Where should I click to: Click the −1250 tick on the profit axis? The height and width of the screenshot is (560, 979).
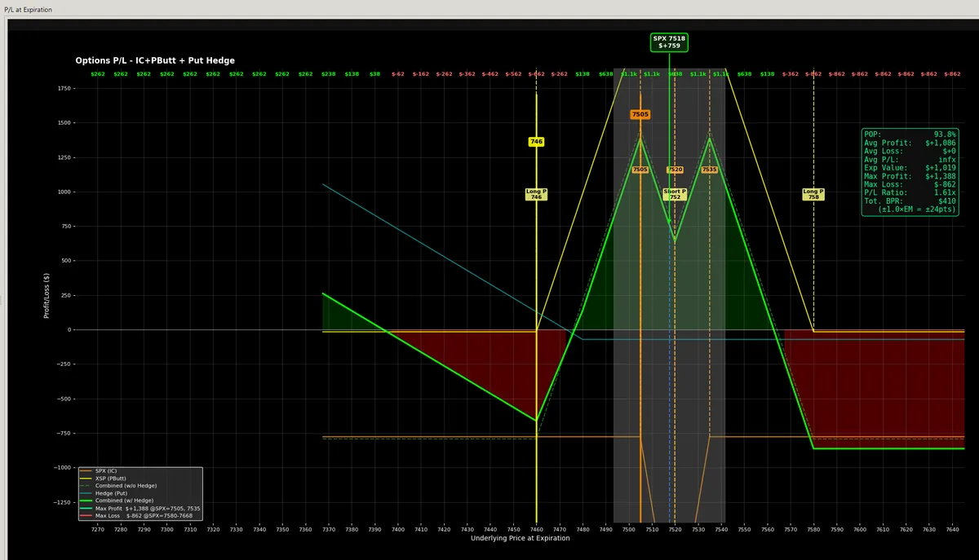pos(63,502)
